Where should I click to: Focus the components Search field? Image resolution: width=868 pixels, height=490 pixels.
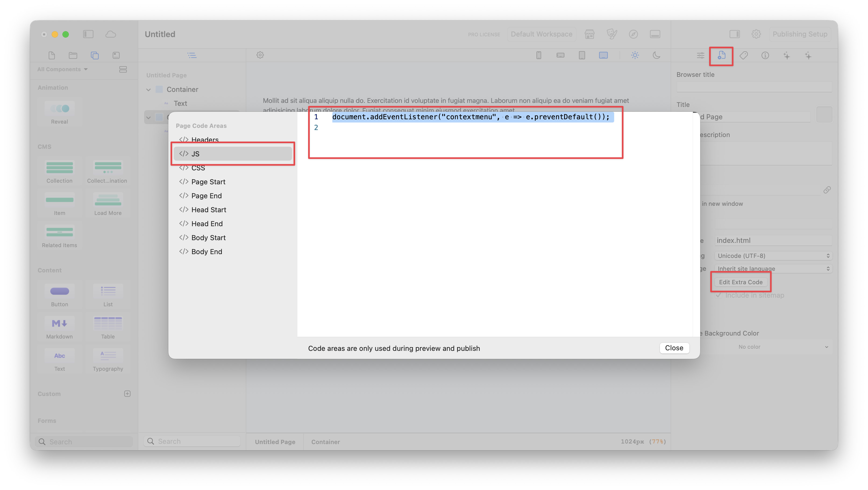[84, 442]
